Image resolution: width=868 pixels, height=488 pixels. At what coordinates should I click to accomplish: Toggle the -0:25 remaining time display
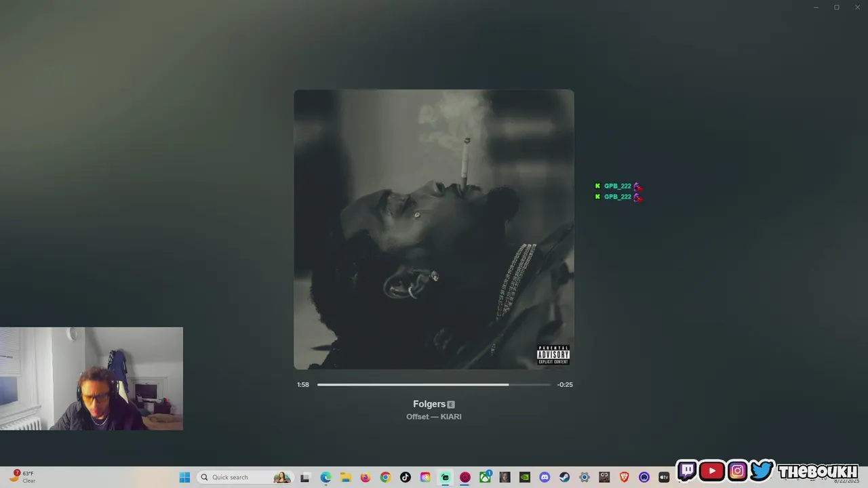(x=565, y=384)
